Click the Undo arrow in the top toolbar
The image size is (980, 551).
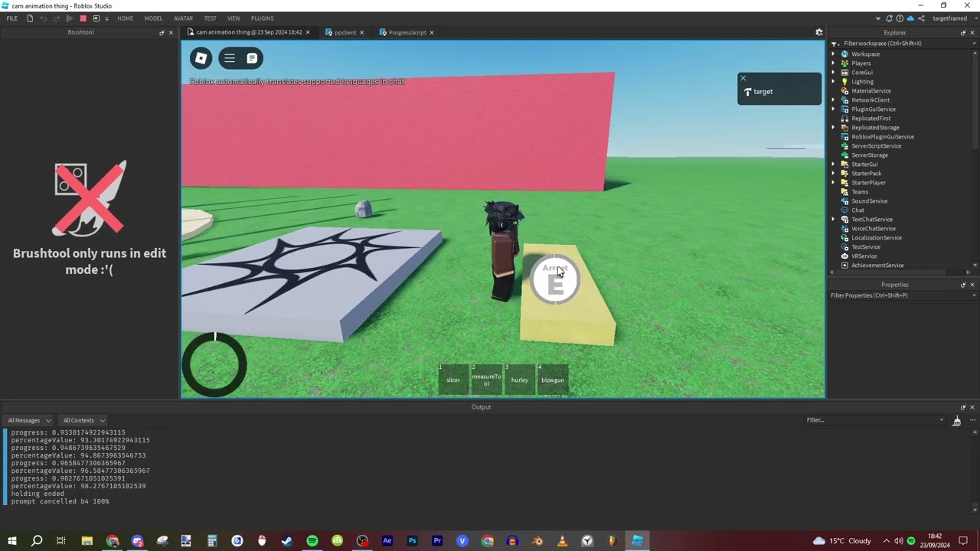(x=43, y=18)
